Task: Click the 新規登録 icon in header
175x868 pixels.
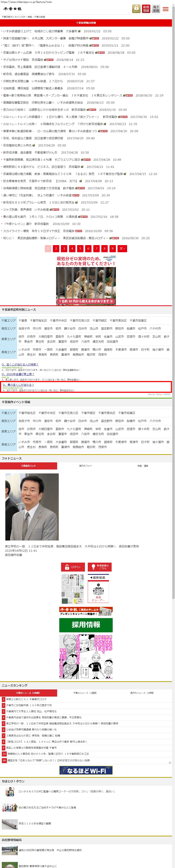Action: click(x=146, y=9)
